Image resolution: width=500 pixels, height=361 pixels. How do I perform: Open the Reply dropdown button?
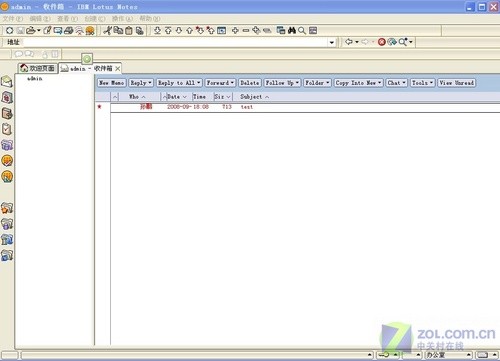[x=141, y=83]
